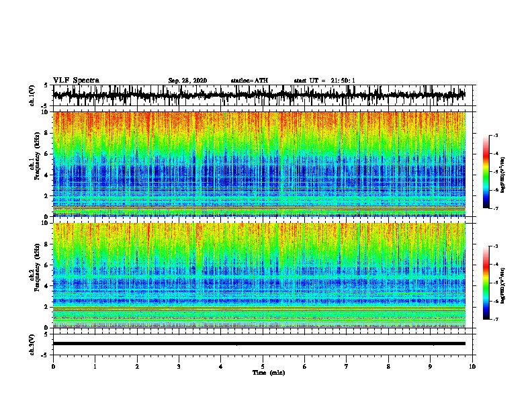Select the date text "Sep. 28, 2020"
Image resolution: width=532 pixels, height=411 pixels.
(187, 81)
